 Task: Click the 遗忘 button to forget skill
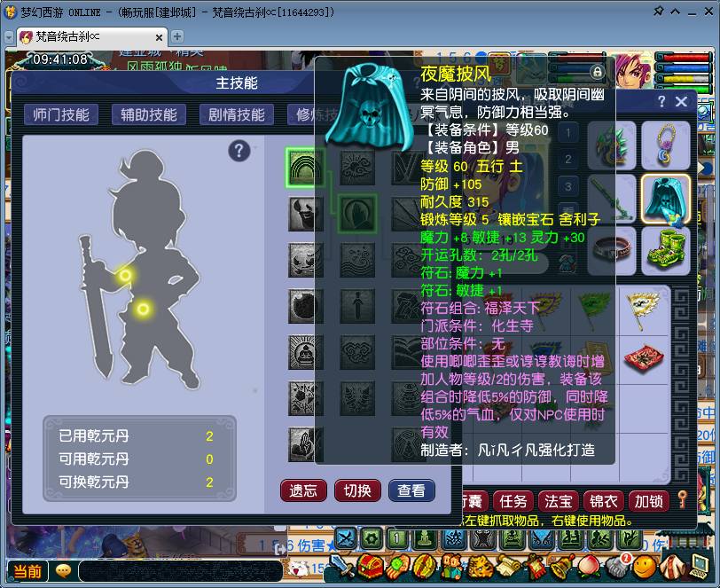(x=303, y=490)
